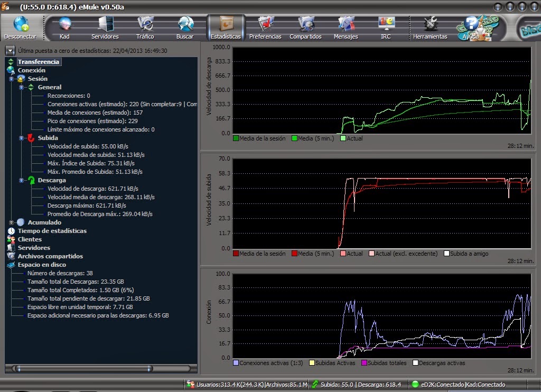541x392 pixels.
Task: Click the download speed graph
Action: tap(382, 90)
